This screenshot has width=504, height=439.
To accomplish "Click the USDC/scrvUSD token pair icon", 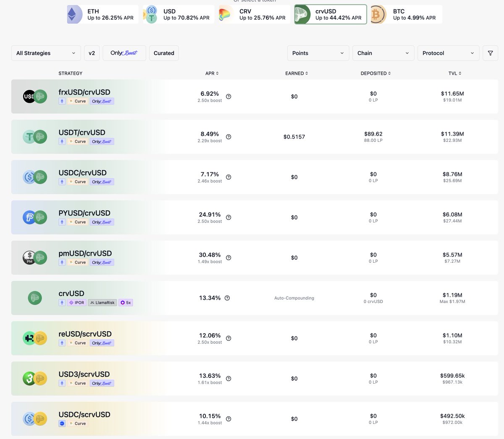I will click(34, 419).
